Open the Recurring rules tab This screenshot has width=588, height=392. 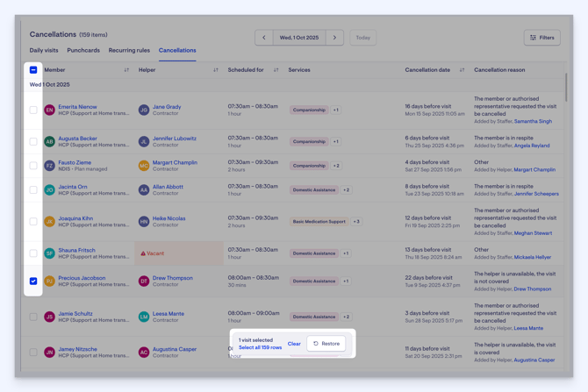(129, 51)
